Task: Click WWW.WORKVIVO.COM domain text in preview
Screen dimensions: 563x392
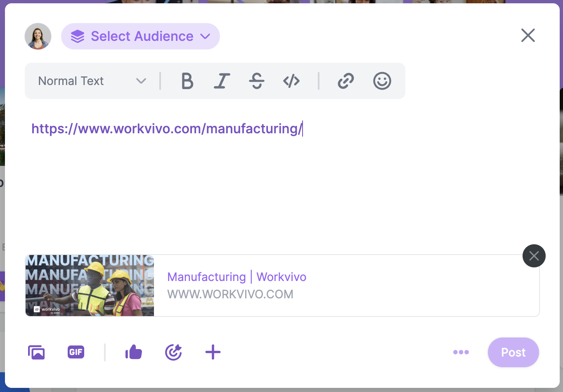Action: (230, 294)
